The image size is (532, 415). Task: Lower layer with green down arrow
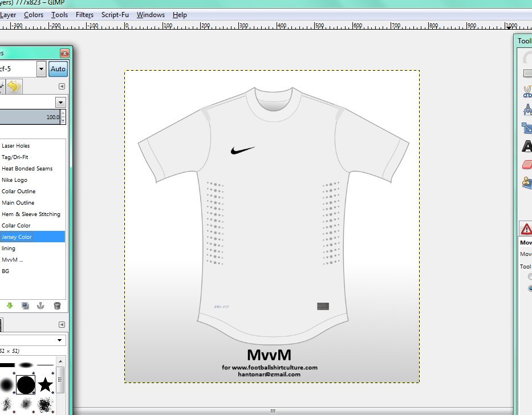click(x=10, y=306)
